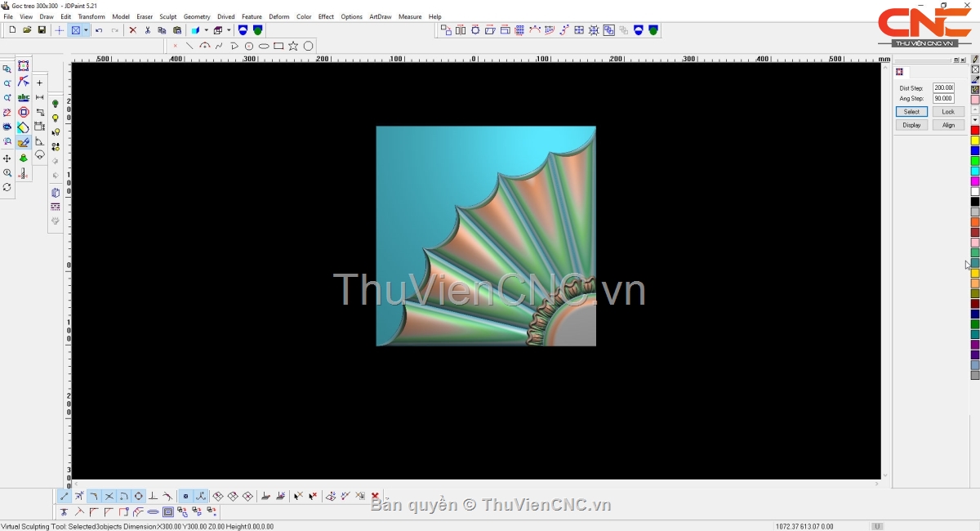The width and height of the screenshot is (980, 531).
Task: Click the Lock button
Action: pyautogui.click(x=948, y=112)
